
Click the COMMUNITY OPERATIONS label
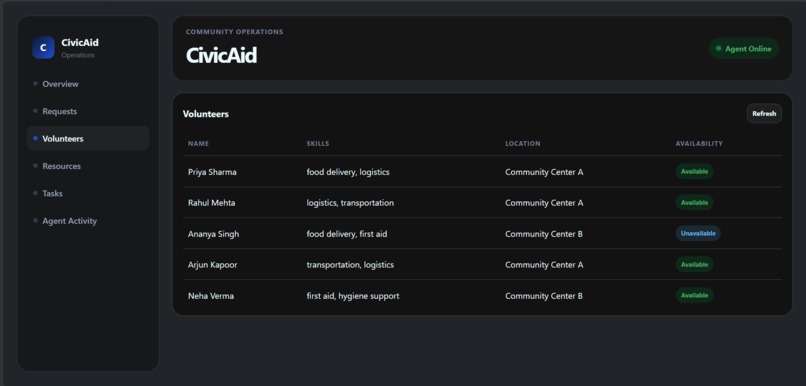234,32
